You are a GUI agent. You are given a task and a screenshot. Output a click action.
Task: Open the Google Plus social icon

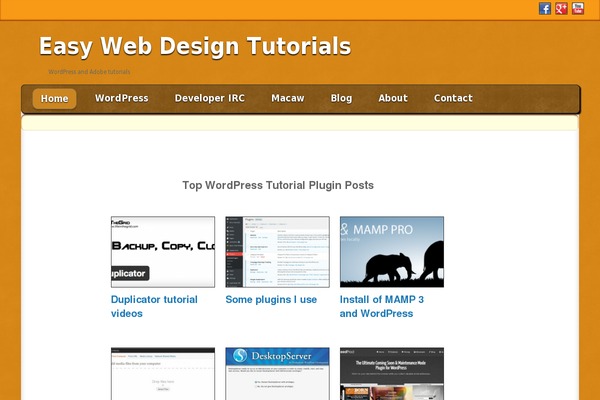[561, 8]
